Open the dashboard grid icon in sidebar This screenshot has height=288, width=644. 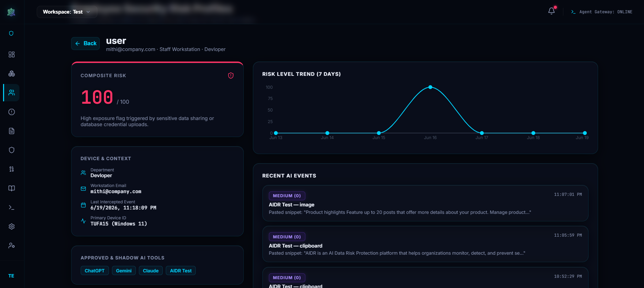tap(12, 54)
